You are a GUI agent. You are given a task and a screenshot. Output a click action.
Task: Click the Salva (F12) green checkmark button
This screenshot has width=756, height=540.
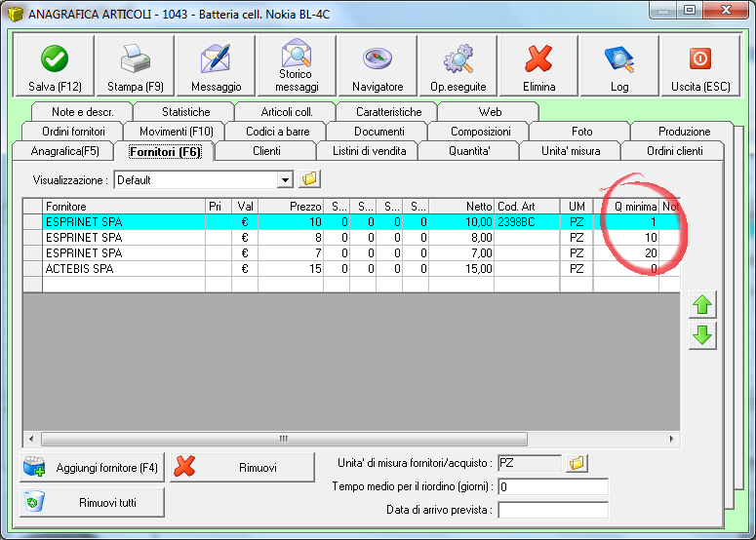pyautogui.click(x=55, y=65)
